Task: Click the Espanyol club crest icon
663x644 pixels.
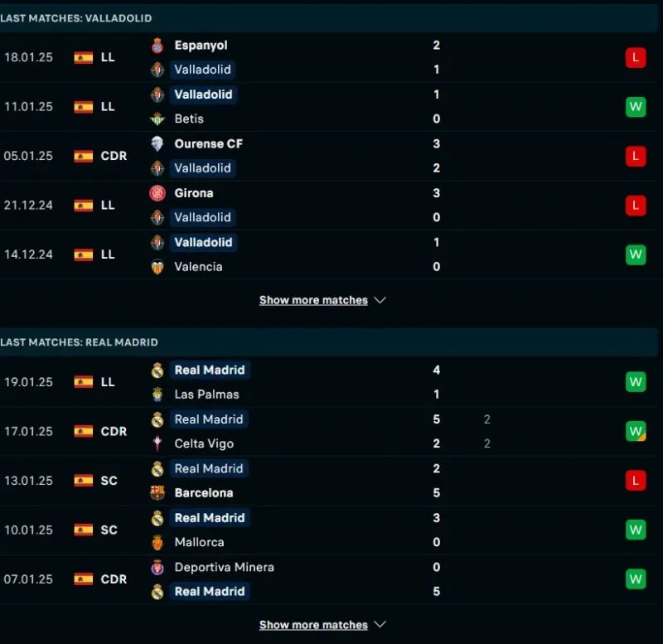Action: pyautogui.click(x=157, y=46)
